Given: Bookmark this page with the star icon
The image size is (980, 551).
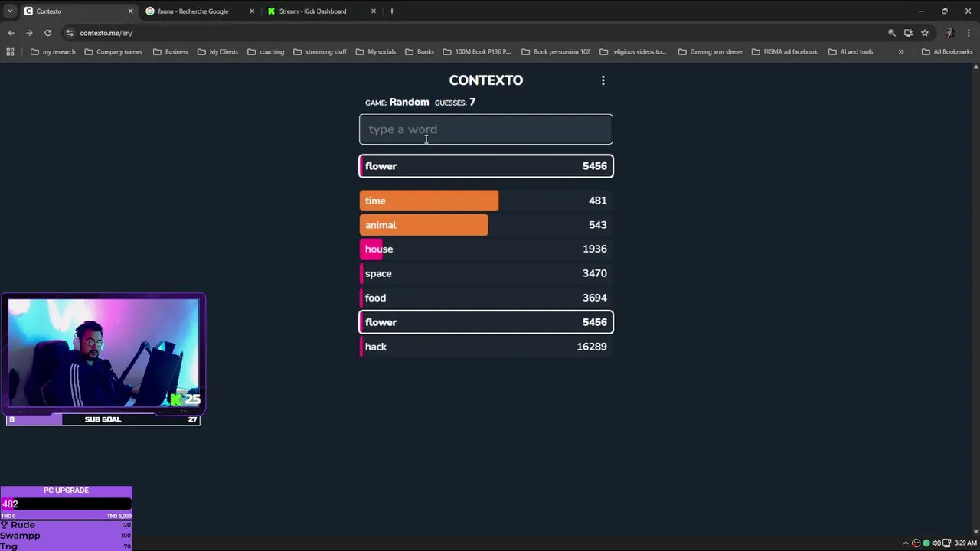Looking at the screenshot, I should [x=925, y=33].
